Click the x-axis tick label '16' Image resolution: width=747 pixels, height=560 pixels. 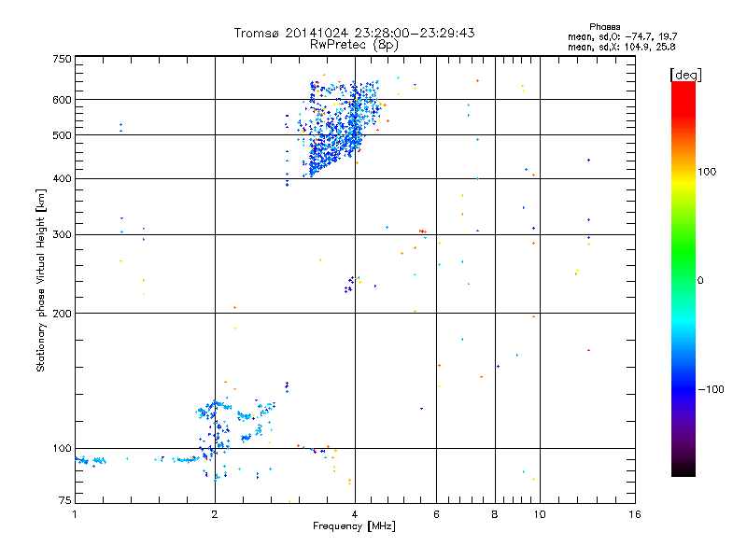(x=635, y=514)
